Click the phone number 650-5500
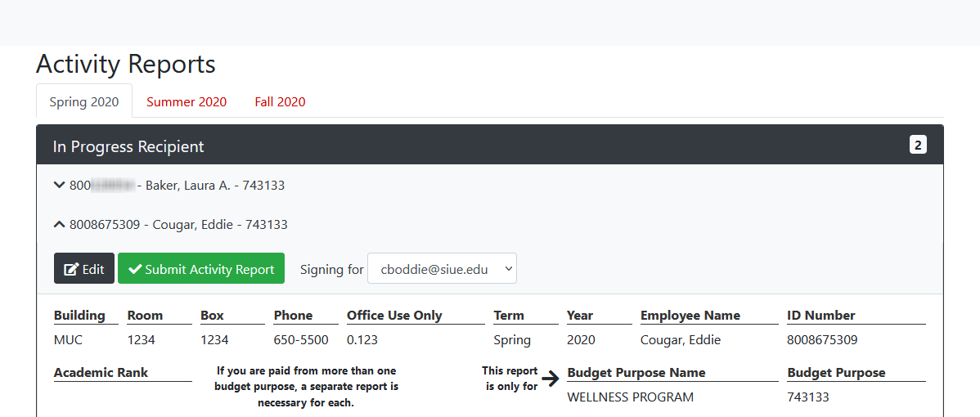The image size is (980, 417). pos(301,340)
